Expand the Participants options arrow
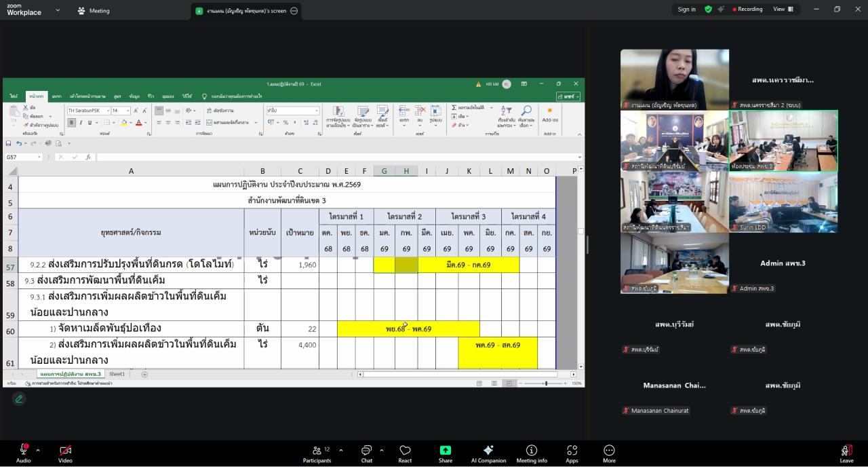868x467 pixels. click(x=340, y=450)
